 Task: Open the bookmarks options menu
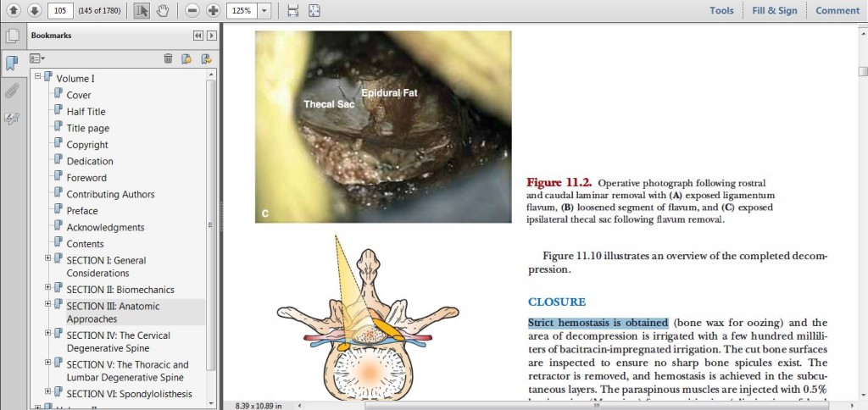point(37,58)
